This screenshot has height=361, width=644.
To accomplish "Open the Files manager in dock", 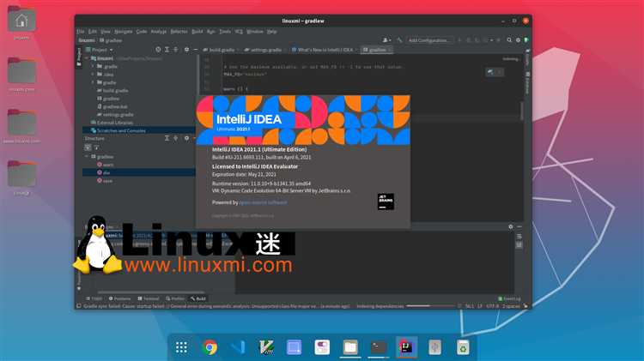I will (349, 347).
